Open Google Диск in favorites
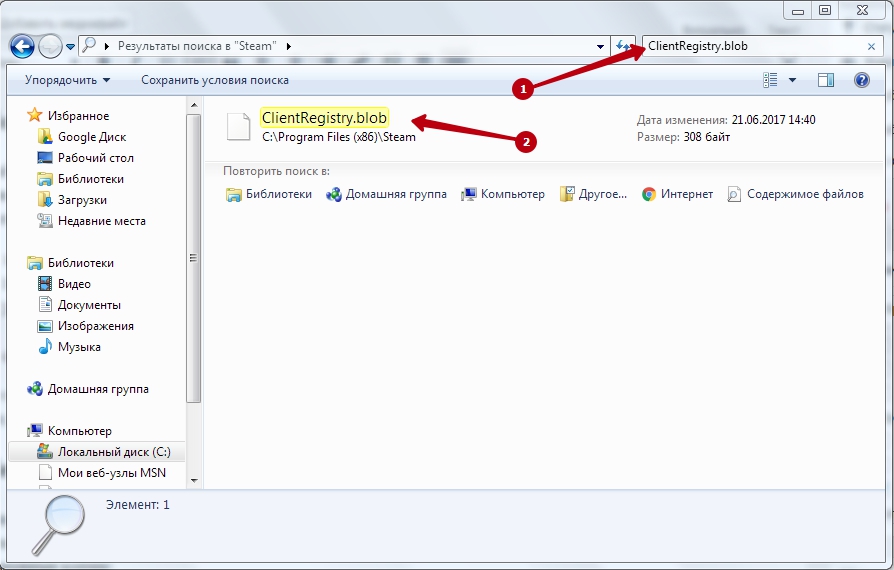Screen dimensions: 894x570 tap(92, 137)
